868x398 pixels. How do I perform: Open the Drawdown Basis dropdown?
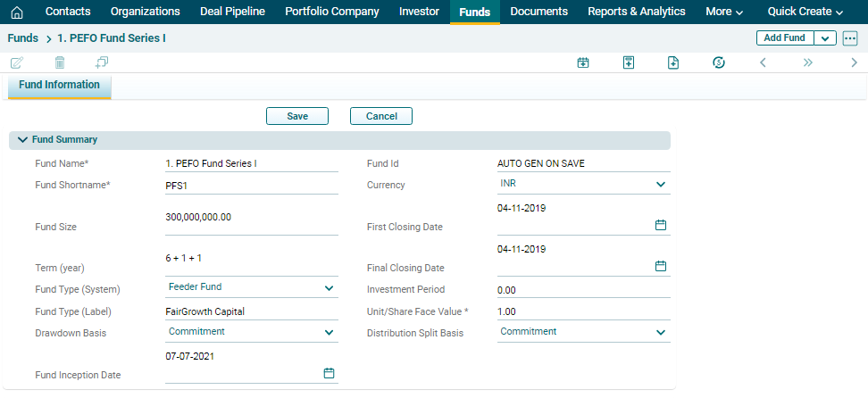point(329,332)
